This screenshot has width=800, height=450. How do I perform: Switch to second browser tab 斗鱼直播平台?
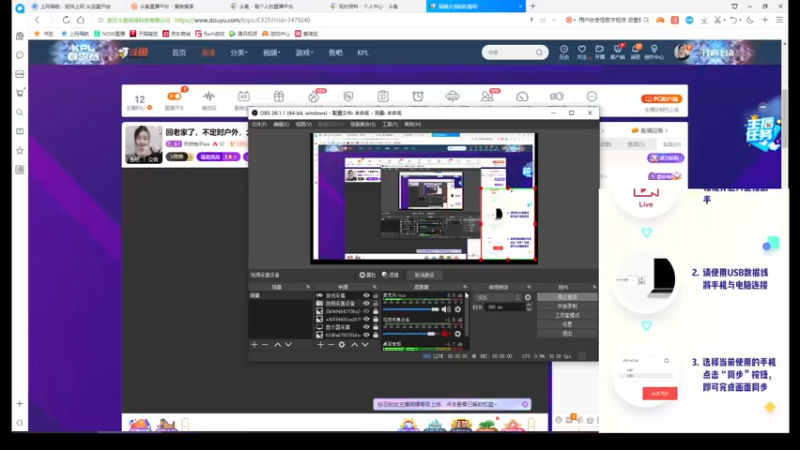(x=172, y=6)
